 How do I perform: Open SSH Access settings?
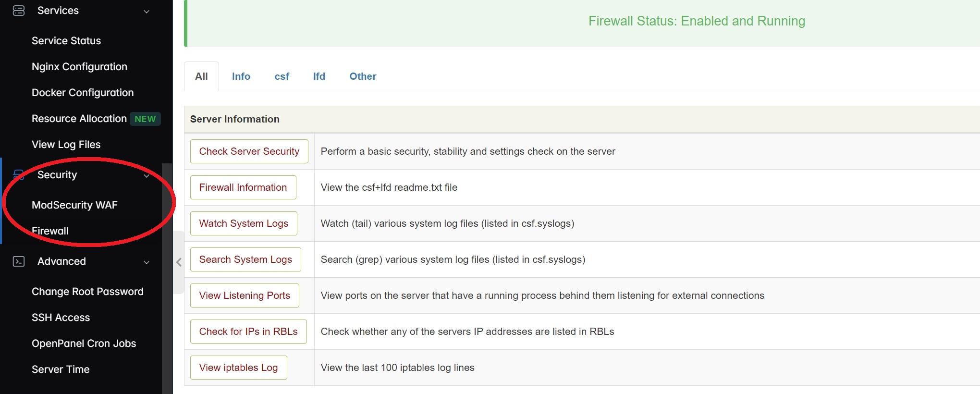click(x=61, y=318)
